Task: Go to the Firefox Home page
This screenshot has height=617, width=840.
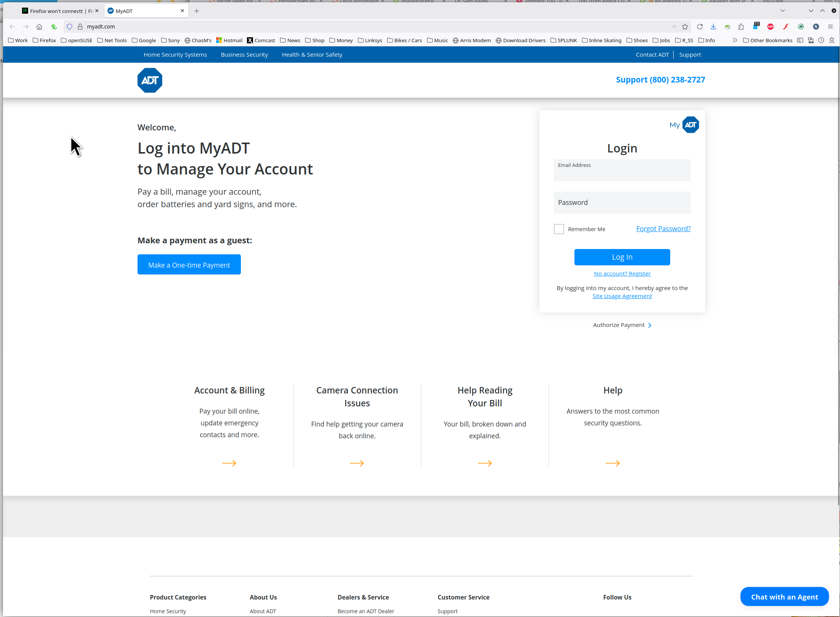Action: click(x=39, y=27)
